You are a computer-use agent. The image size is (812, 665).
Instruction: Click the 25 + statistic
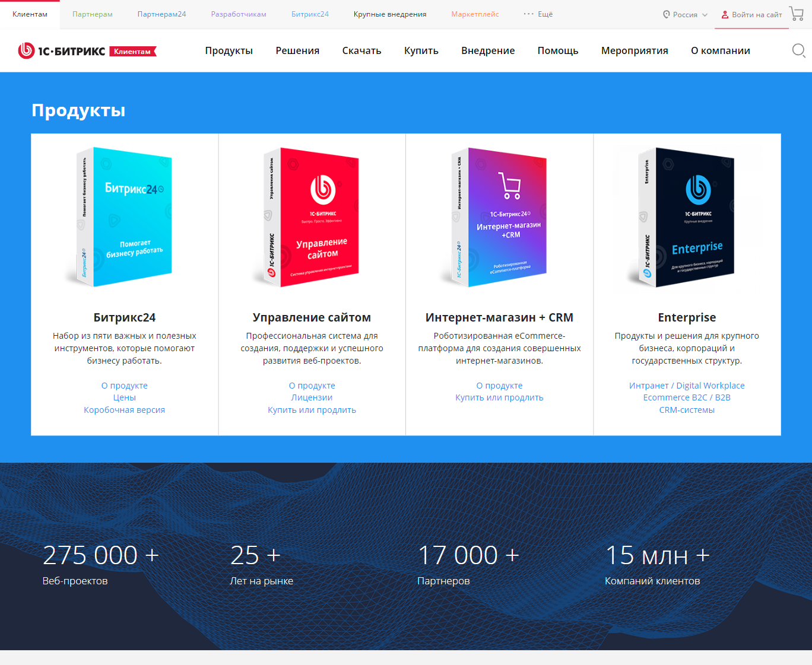click(255, 555)
